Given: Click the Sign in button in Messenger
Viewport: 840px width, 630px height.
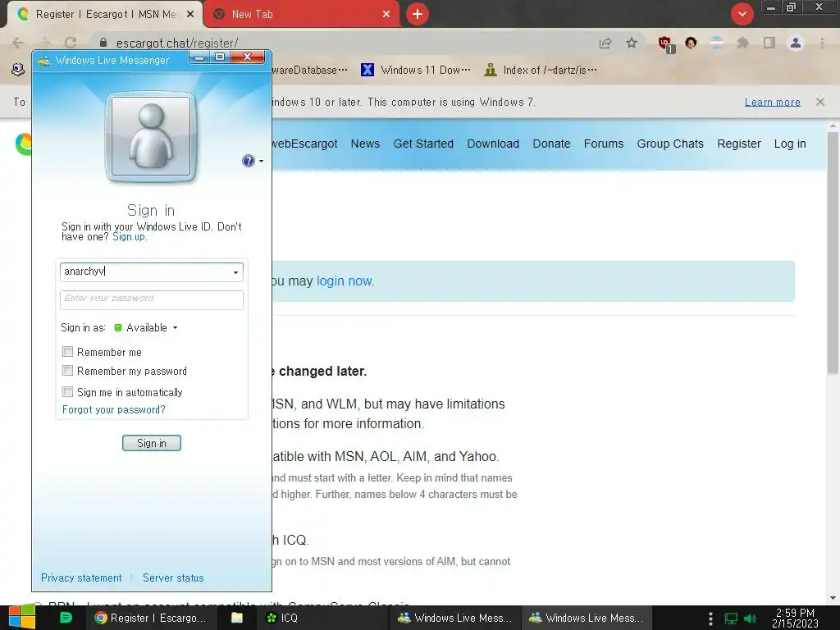Looking at the screenshot, I should click(x=152, y=443).
